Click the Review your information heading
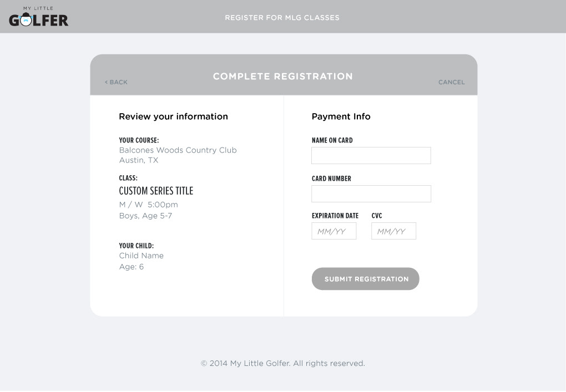The image size is (566, 392). (173, 116)
